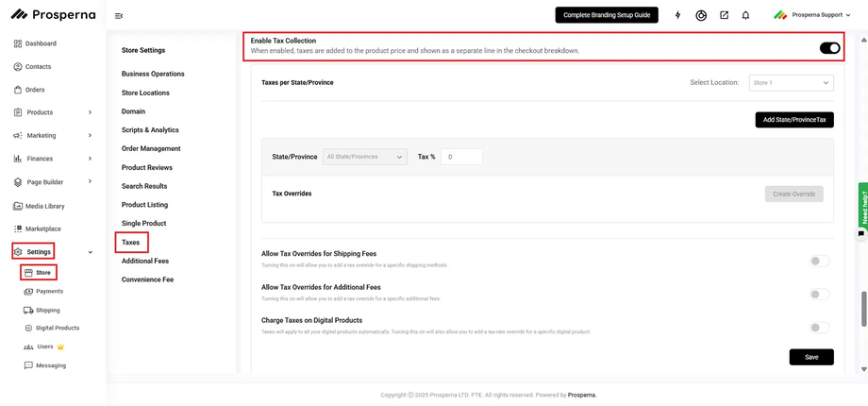Open the Select Location dropdown
The width and height of the screenshot is (868, 406).
[791, 83]
